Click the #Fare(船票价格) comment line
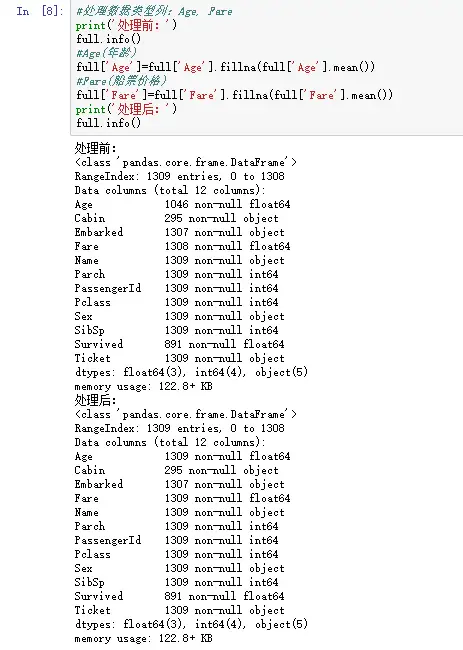 (x=121, y=81)
